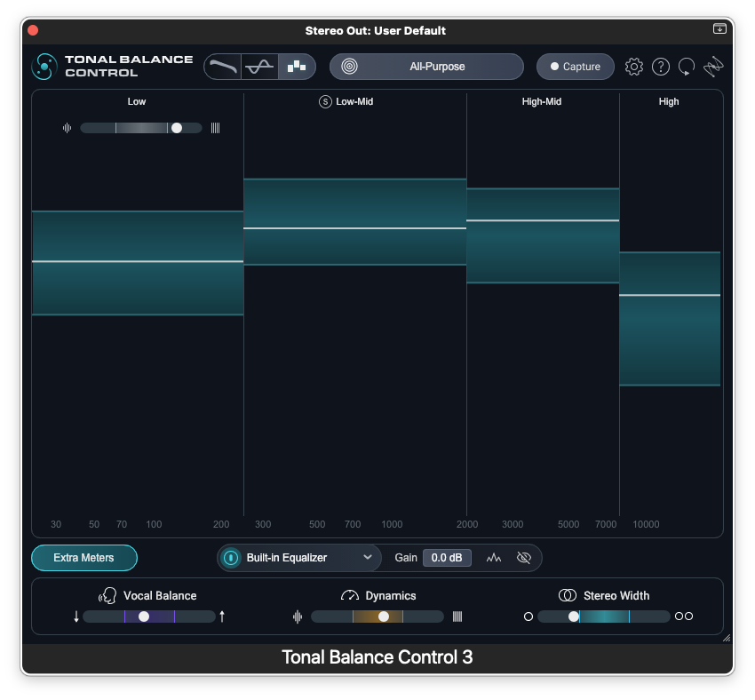Click the Vocal Balance slider knob

click(144, 616)
